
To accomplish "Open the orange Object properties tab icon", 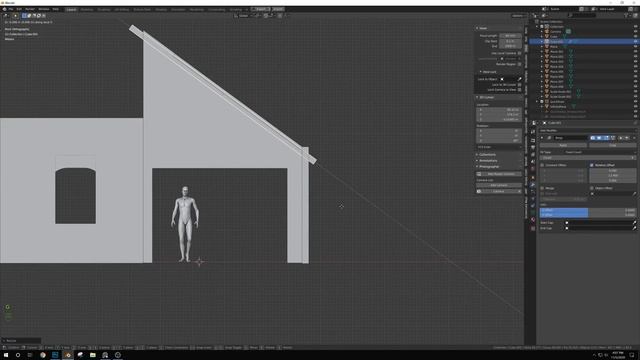I will point(533,177).
